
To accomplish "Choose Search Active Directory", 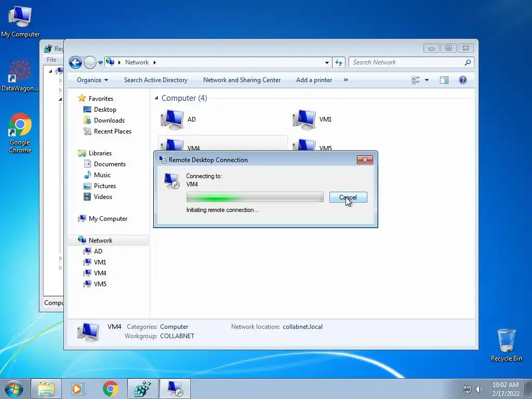I will pyautogui.click(x=156, y=80).
